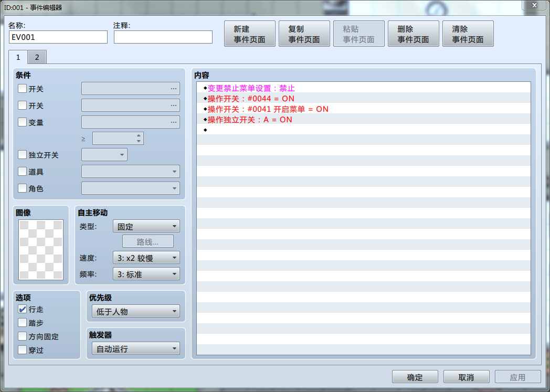
Task: Confirm with the 确定 button
Action: tap(415, 377)
